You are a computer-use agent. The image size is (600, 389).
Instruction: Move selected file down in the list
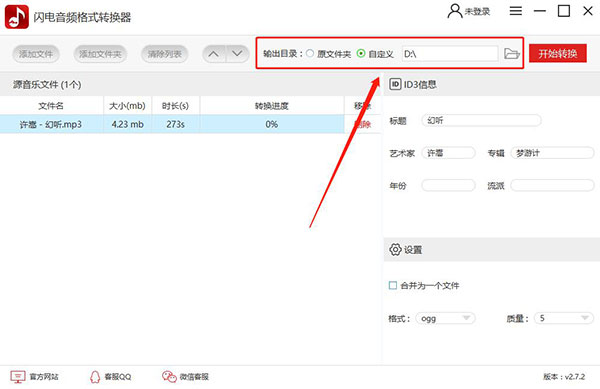point(238,54)
